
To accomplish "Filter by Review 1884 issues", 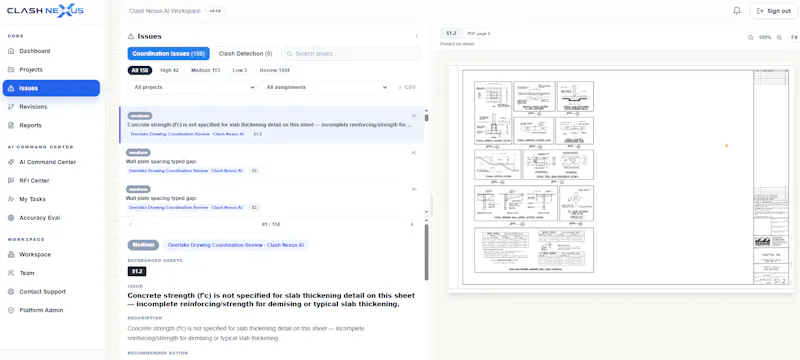I will pyautogui.click(x=274, y=70).
